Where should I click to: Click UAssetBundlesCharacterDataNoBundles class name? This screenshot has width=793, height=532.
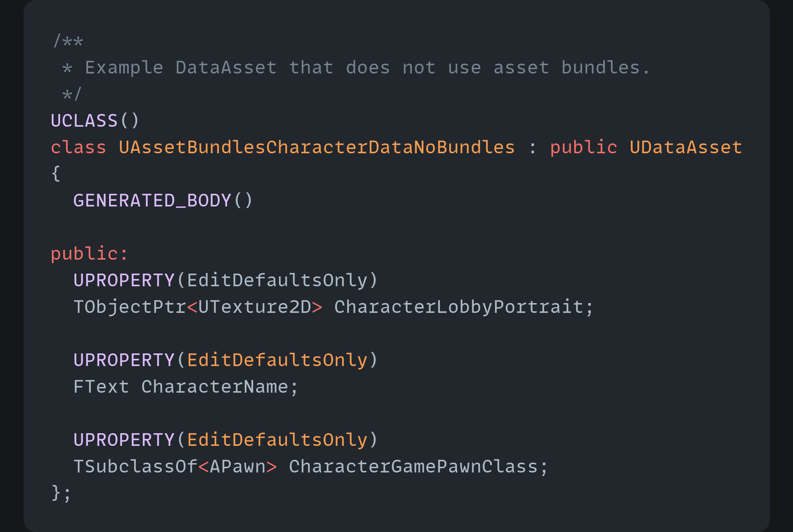pos(317,148)
